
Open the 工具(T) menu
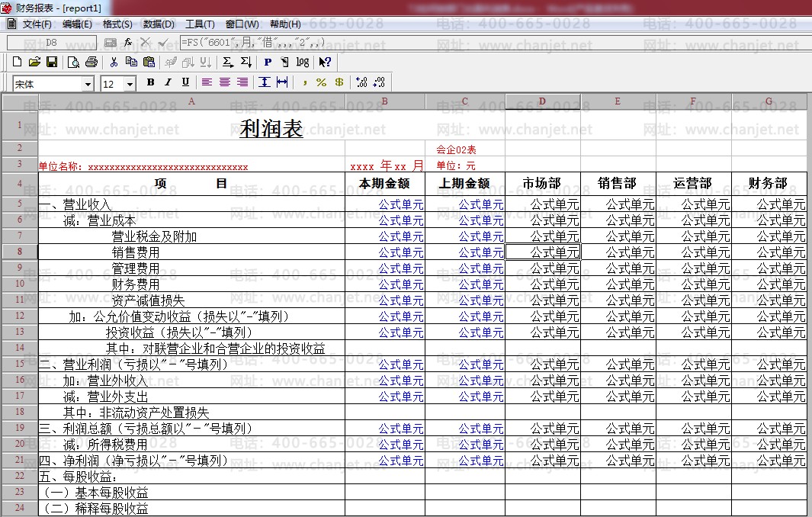200,24
